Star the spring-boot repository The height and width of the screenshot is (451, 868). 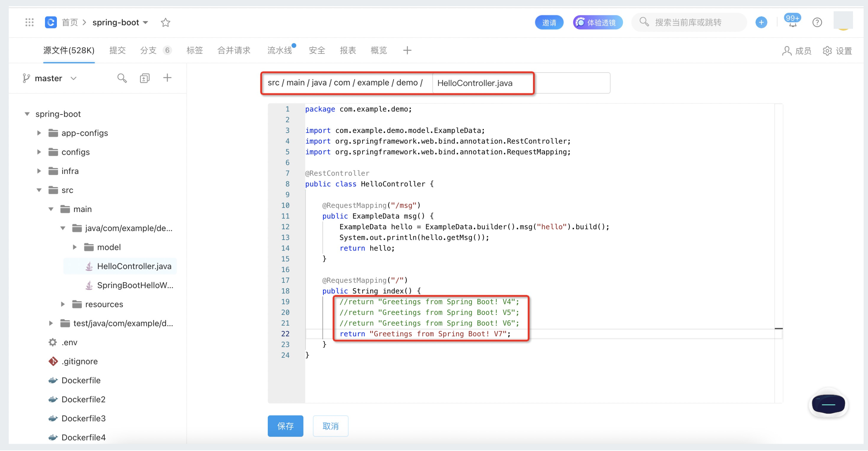click(166, 22)
